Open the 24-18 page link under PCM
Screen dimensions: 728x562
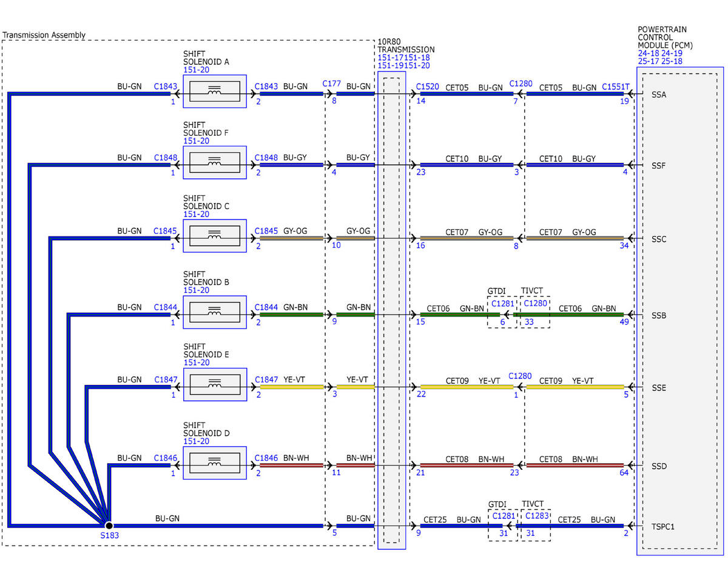tap(648, 53)
